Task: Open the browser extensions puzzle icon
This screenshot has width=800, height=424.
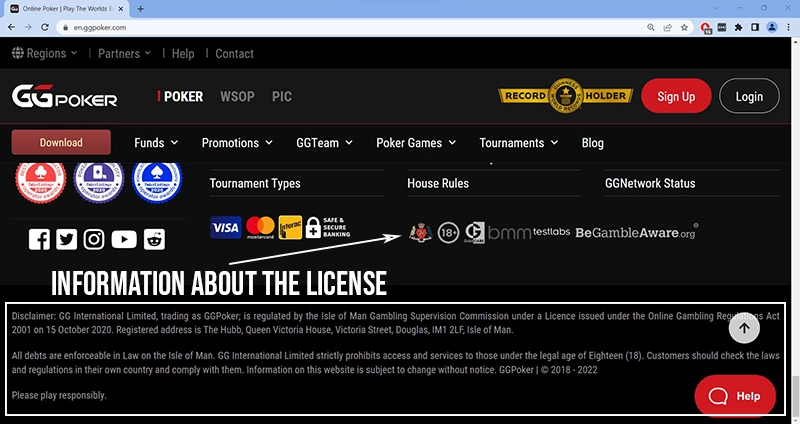Action: coord(738,28)
